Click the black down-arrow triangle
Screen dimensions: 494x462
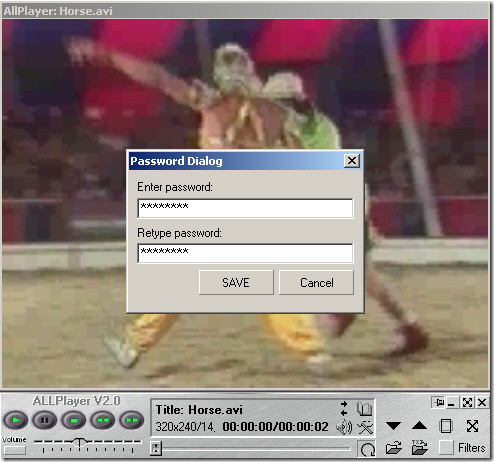pos(393,426)
